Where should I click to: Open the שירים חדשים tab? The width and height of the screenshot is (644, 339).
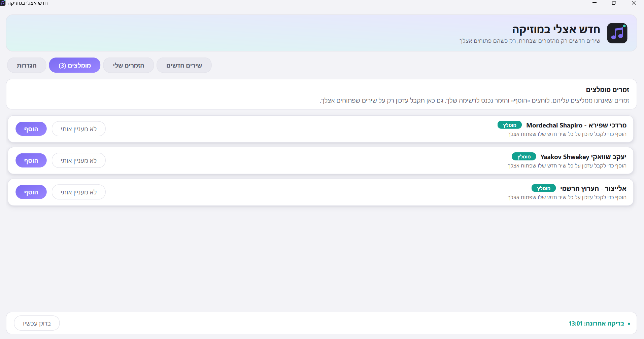pyautogui.click(x=184, y=65)
